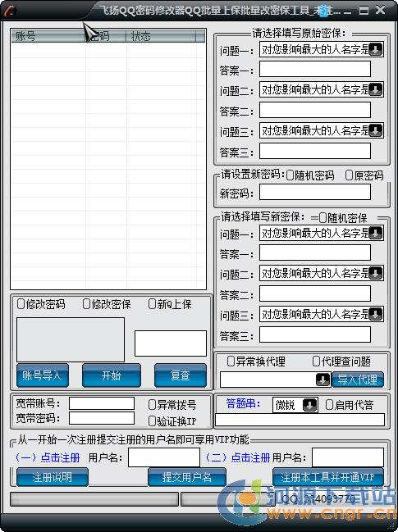The image size is (398, 532).
Task: Open the 注册说明 button
Action: (x=53, y=477)
